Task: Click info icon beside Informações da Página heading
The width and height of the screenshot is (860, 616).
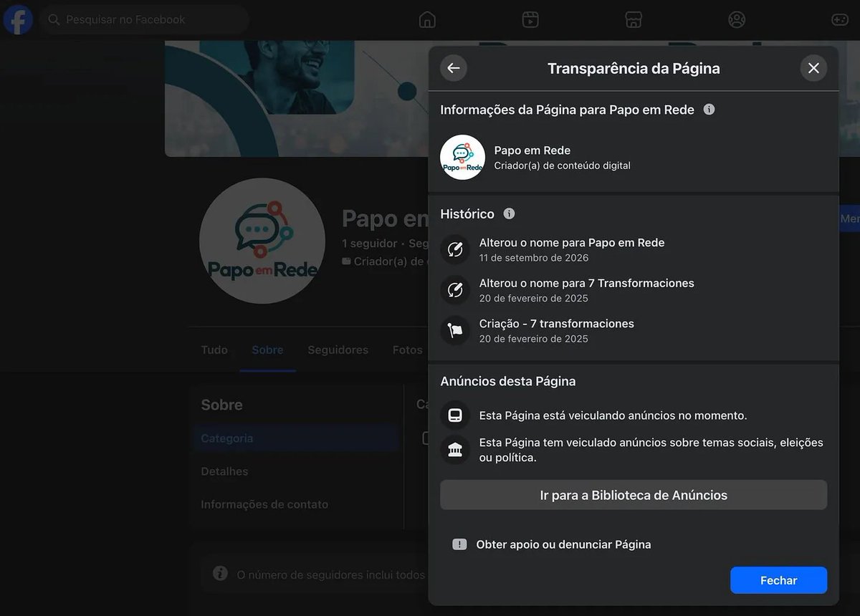Action: tap(709, 110)
